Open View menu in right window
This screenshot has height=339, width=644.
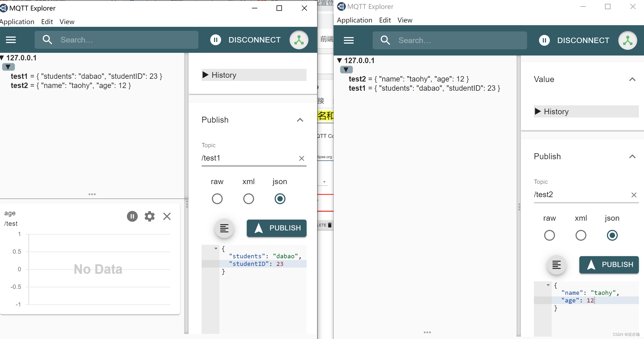405,20
